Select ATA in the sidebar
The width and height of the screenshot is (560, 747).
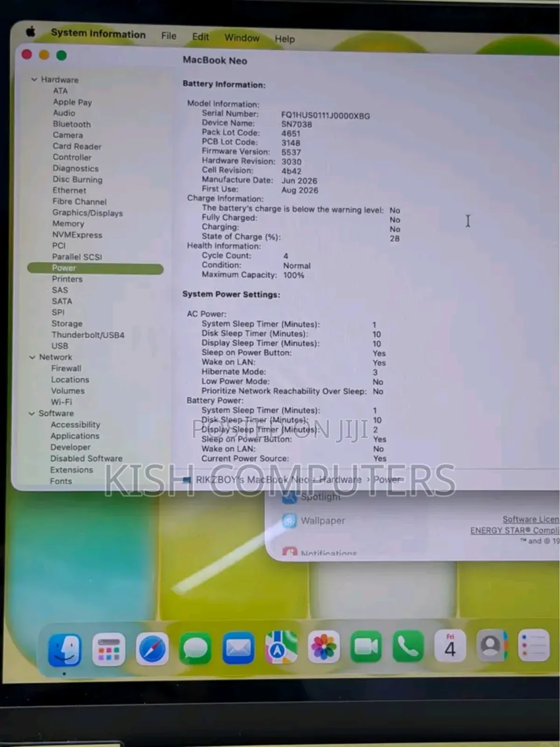point(60,91)
